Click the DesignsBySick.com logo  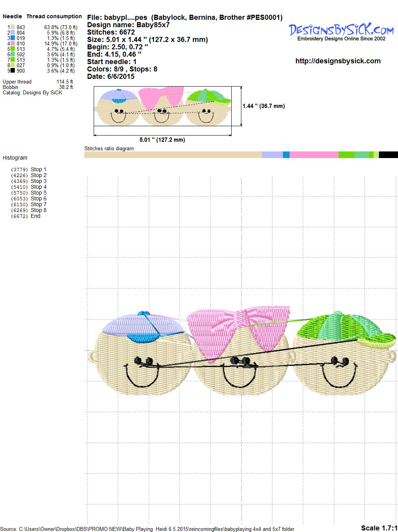tap(341, 31)
